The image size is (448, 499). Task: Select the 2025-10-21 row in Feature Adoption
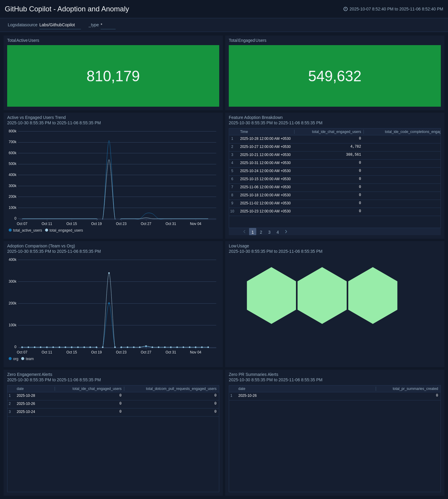coord(265,155)
